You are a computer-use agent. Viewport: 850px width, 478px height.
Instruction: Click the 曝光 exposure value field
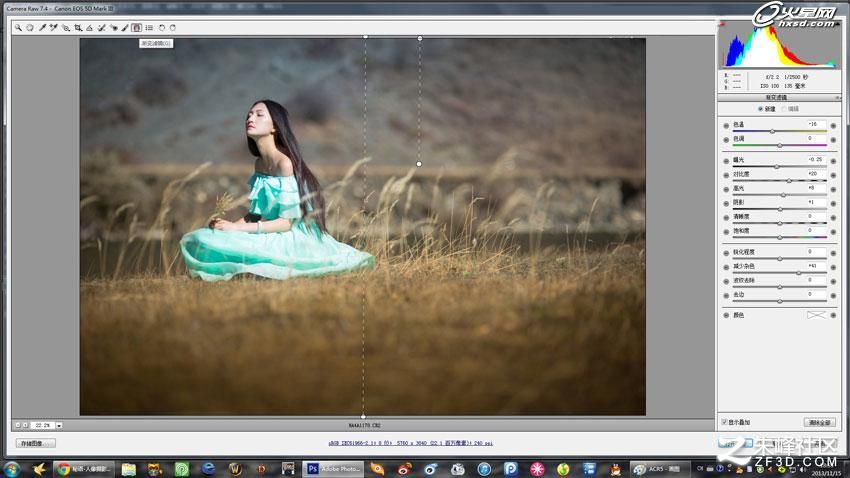coord(816,159)
